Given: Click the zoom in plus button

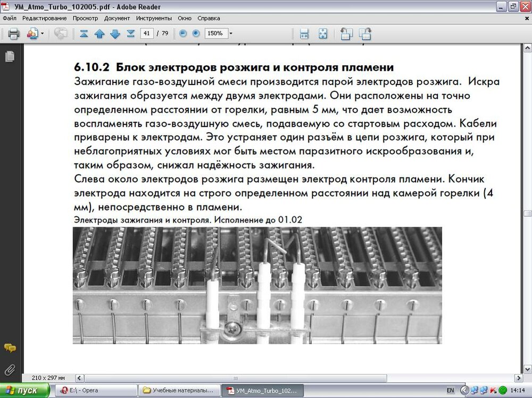Looking at the screenshot, I should click(x=196, y=33).
